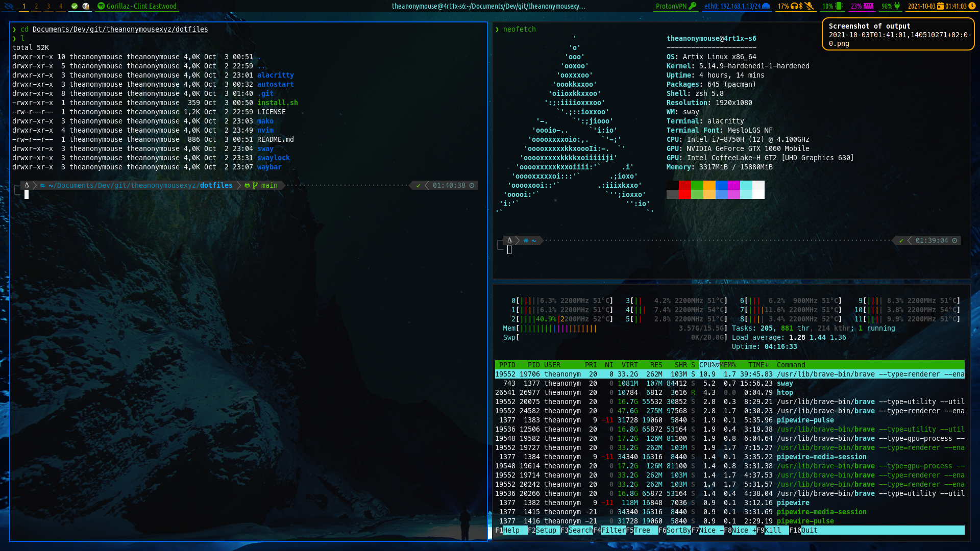This screenshot has width=980, height=551.
Task: Select the pipewire process row, PID 1382
Action: (x=730, y=503)
